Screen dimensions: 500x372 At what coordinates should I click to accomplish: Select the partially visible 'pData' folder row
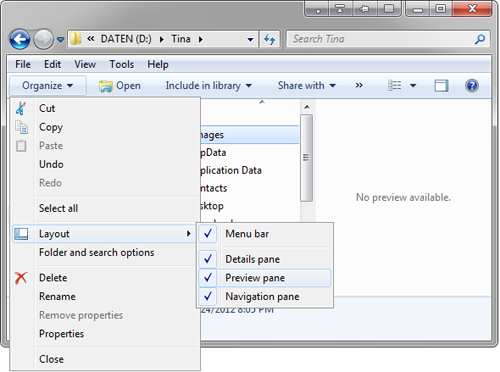tap(250, 153)
